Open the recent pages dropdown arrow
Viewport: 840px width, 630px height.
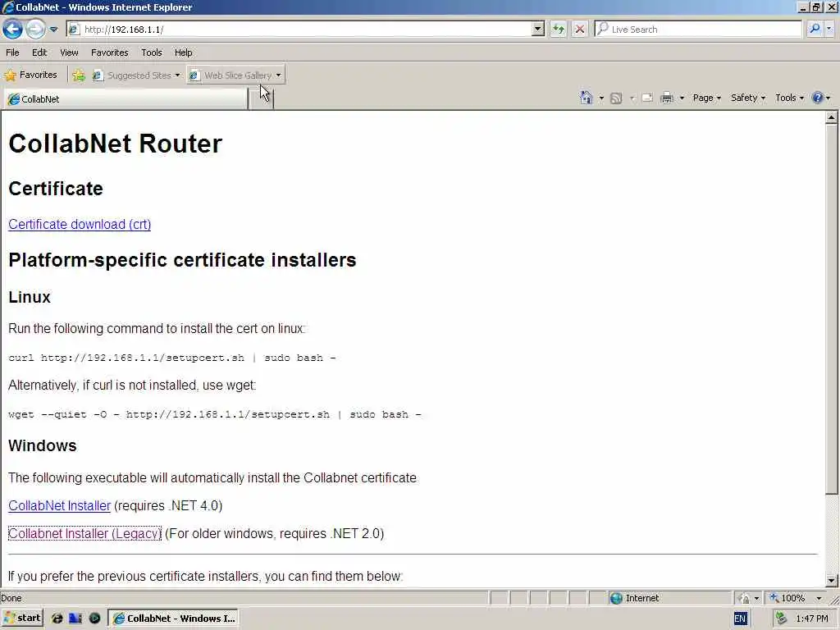(x=53, y=30)
